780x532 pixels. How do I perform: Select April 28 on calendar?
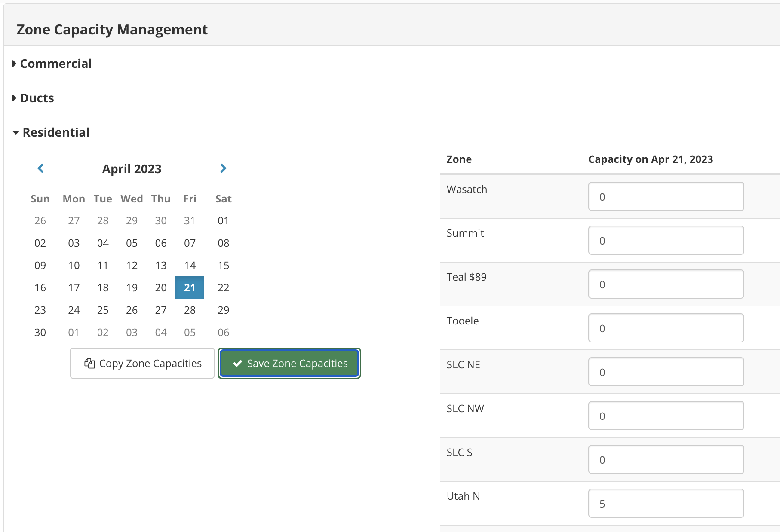(190, 310)
